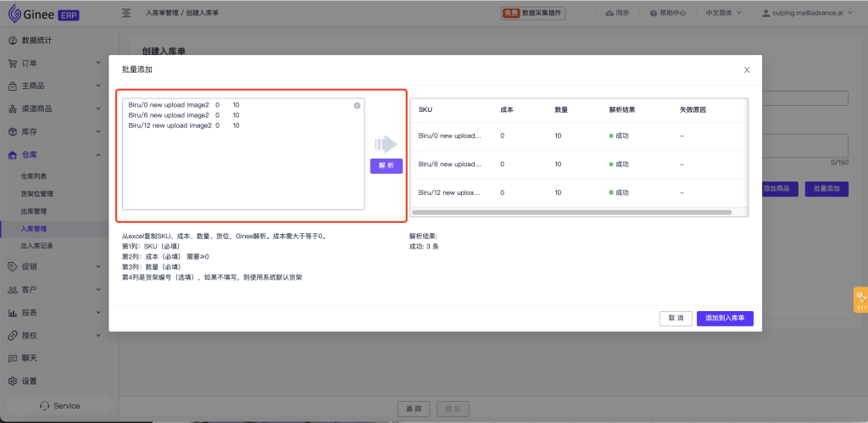Screen dimensions: 868x423
Task: Toggle the sidebar collapse hamburger icon
Action: (x=126, y=13)
